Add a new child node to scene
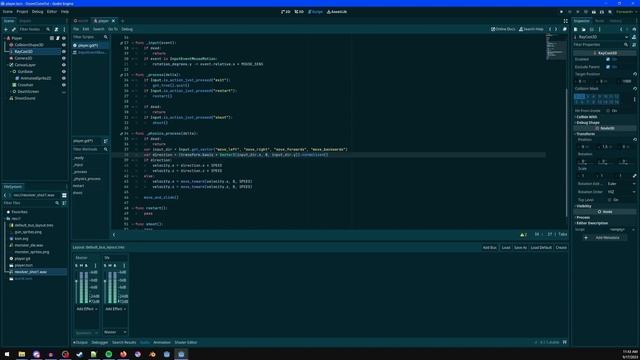The image size is (640, 360). [x=6, y=29]
